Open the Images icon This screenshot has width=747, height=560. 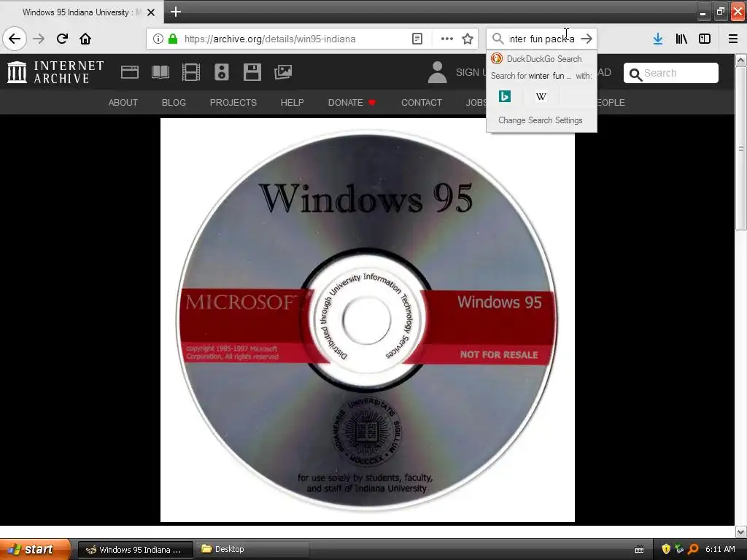[283, 72]
